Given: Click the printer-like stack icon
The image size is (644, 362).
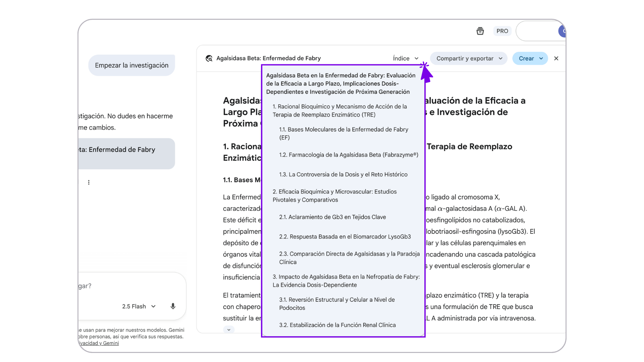Looking at the screenshot, I should 480,31.
